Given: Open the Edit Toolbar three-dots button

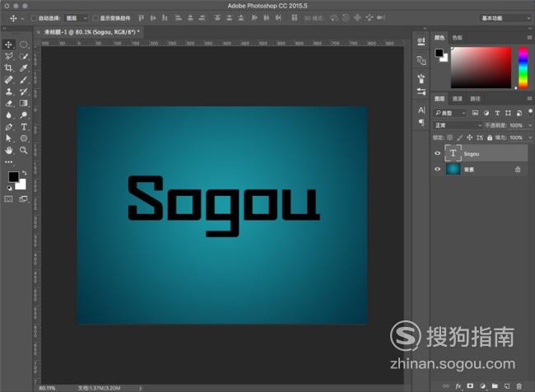Looking at the screenshot, I should pos(8,162).
